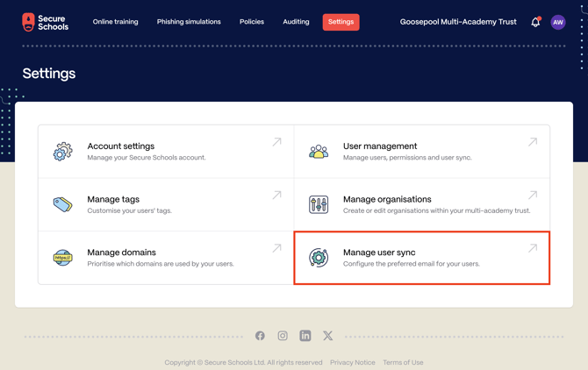588x370 pixels.
Task: Click the Manage user sync gear icon
Action: click(319, 258)
